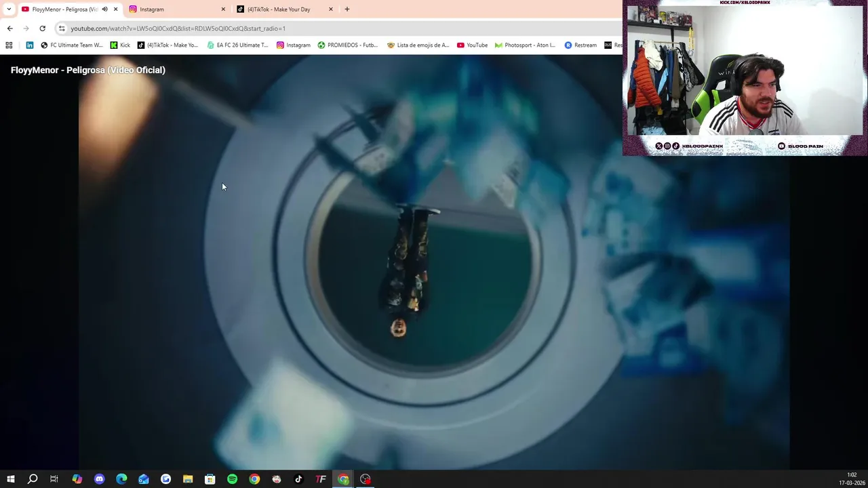Open TikTok app from taskbar
This screenshot has height=488, width=868.
(298, 479)
